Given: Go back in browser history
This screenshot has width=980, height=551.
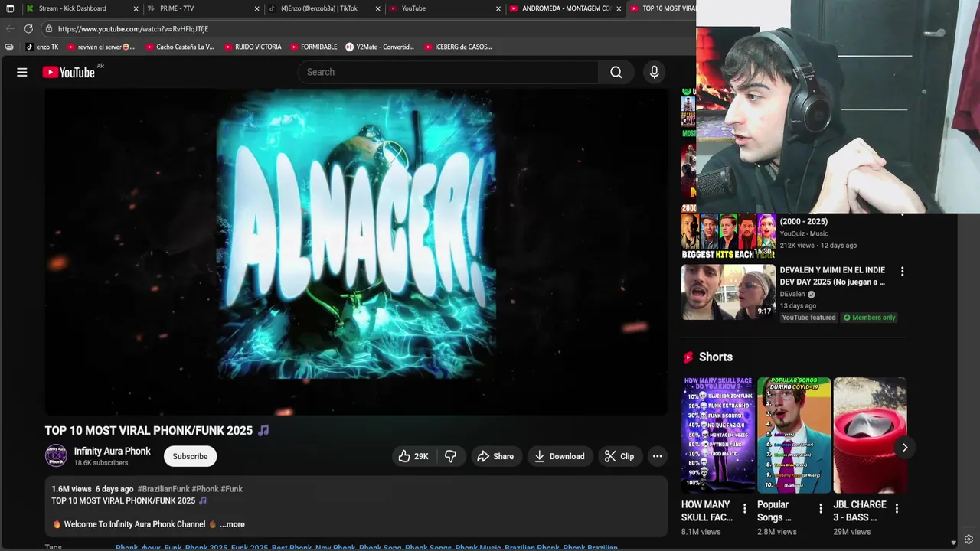Looking at the screenshot, I should coord(9,28).
